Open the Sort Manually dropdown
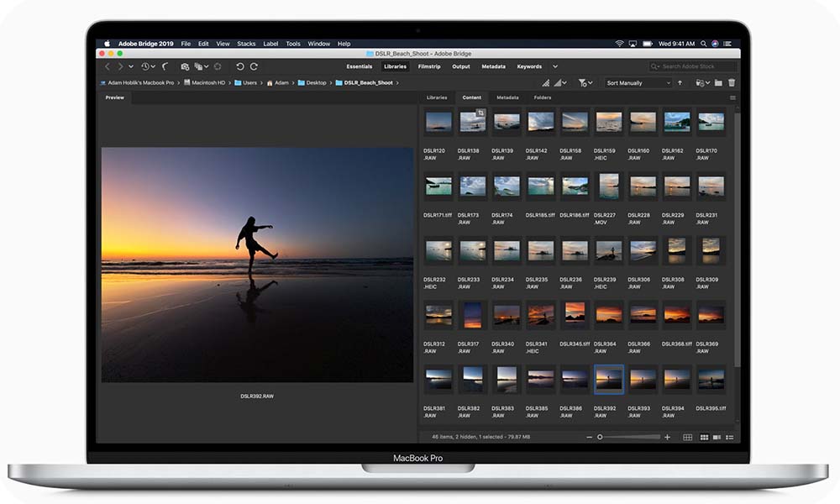The image size is (840, 504). click(x=638, y=83)
